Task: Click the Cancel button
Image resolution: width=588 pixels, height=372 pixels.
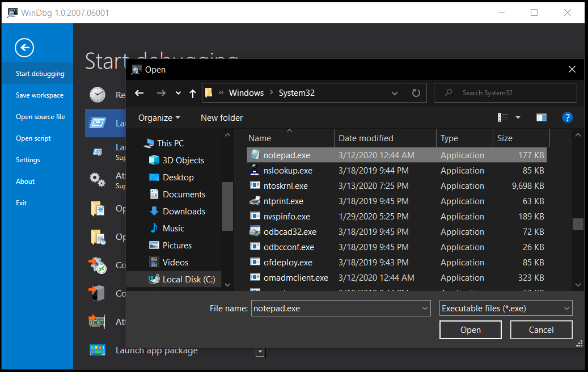Action: (541, 329)
